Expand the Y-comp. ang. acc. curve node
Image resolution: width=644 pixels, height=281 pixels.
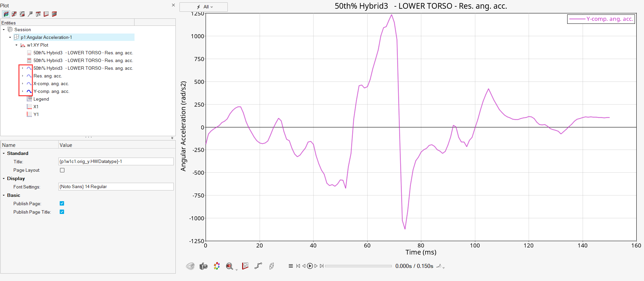[x=22, y=92]
